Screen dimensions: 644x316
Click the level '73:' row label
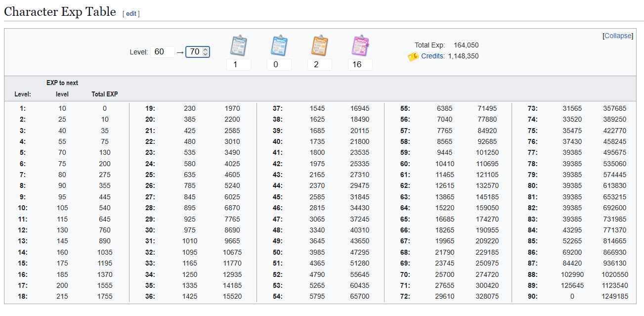pyautogui.click(x=533, y=108)
